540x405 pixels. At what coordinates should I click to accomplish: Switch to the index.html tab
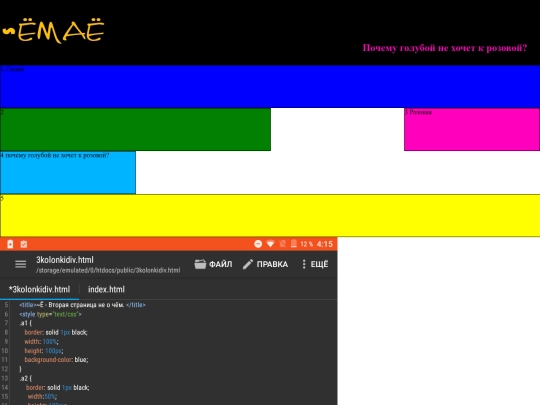pyautogui.click(x=106, y=289)
